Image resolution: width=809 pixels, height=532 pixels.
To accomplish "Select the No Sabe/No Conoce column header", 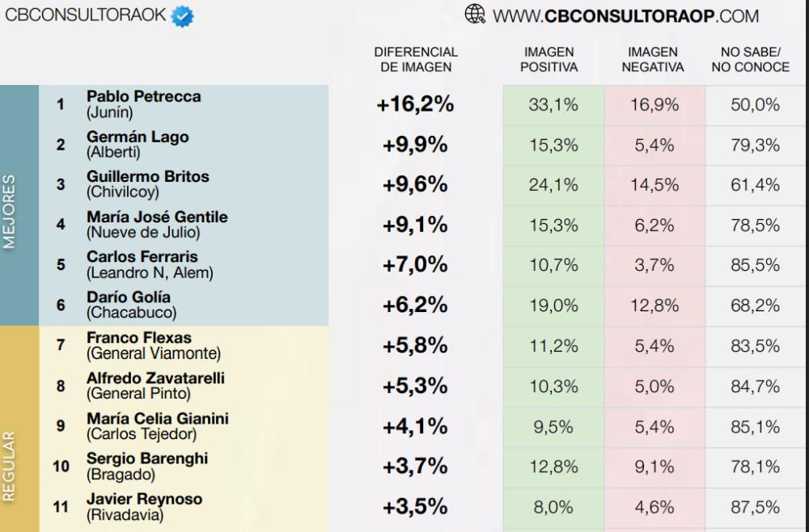I will (x=751, y=60).
